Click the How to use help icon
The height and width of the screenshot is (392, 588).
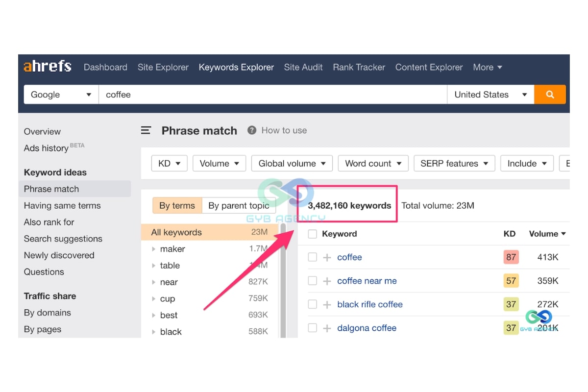tap(252, 130)
